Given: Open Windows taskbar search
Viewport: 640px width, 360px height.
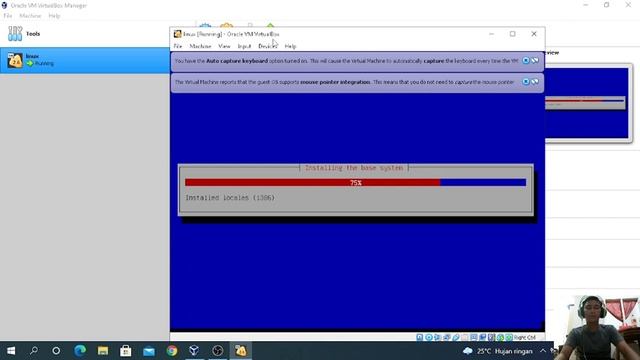Looking at the screenshot, I should [33, 351].
